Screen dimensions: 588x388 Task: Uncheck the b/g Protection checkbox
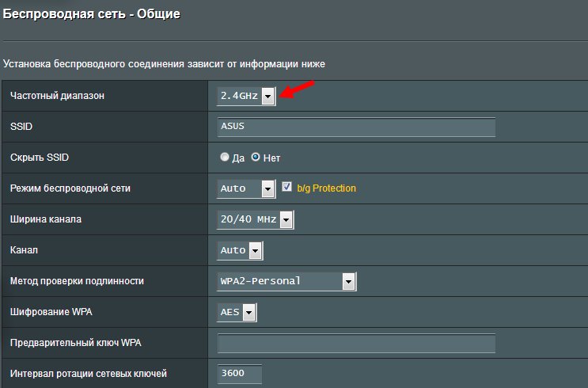pos(286,187)
